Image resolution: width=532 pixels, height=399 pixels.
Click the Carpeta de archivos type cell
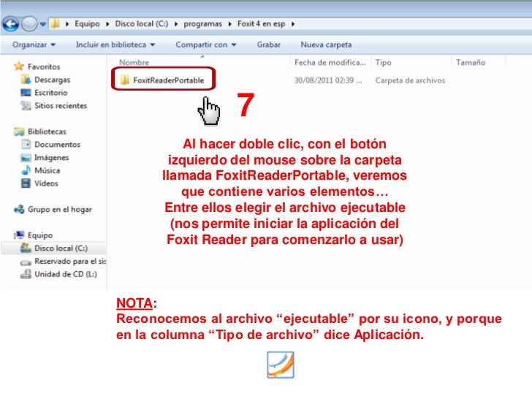tap(410, 80)
